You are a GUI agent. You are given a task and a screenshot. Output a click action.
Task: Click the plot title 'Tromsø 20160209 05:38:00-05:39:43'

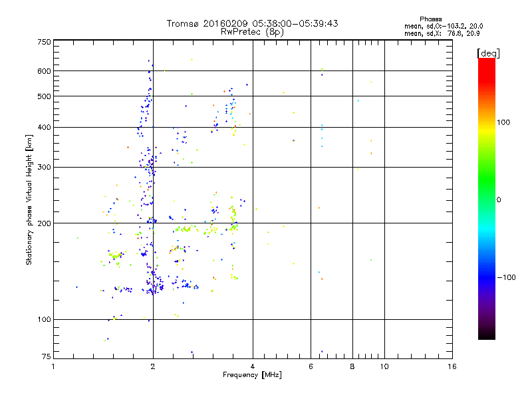coord(252,23)
